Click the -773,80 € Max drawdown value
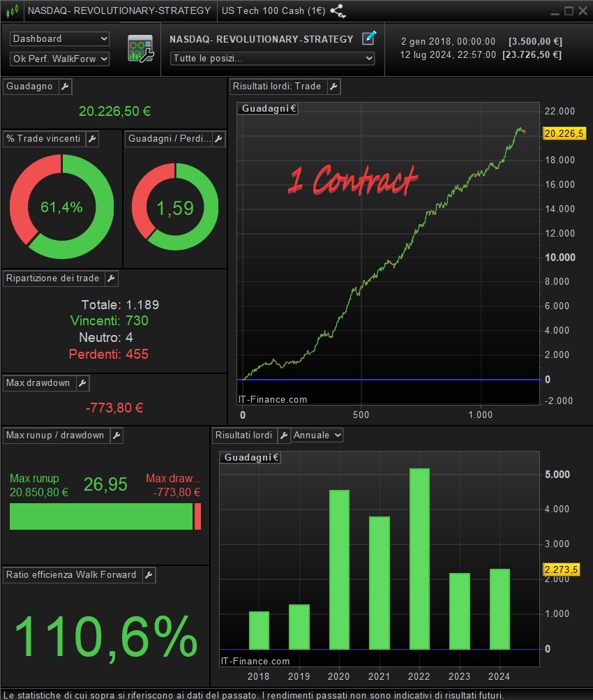This screenshot has width=593, height=700. click(x=114, y=408)
